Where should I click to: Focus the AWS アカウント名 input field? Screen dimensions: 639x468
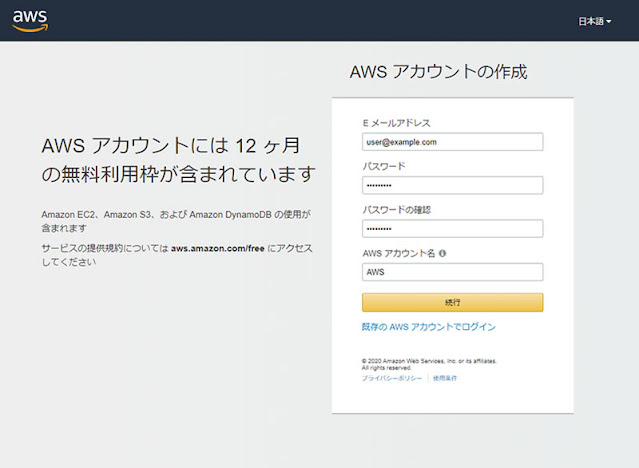(x=452, y=272)
